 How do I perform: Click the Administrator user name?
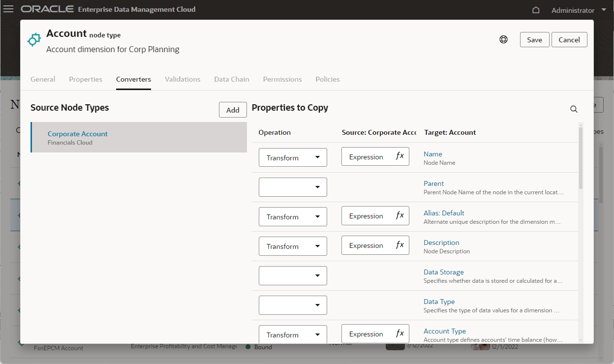point(573,10)
